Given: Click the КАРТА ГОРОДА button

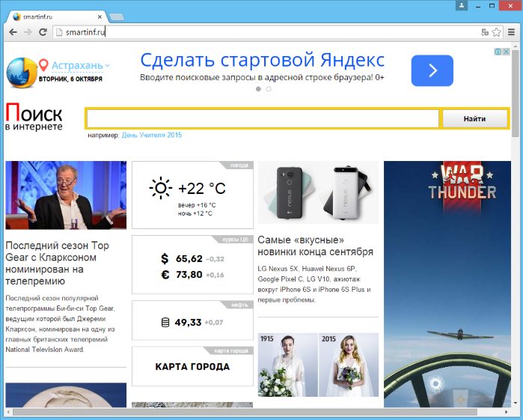Looking at the screenshot, I should tap(192, 367).
